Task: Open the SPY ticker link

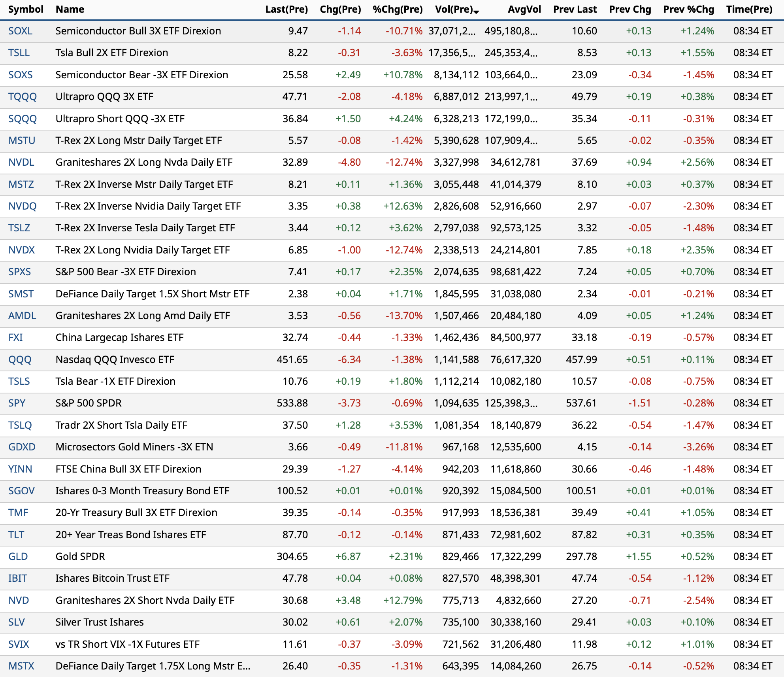Action: (x=17, y=403)
